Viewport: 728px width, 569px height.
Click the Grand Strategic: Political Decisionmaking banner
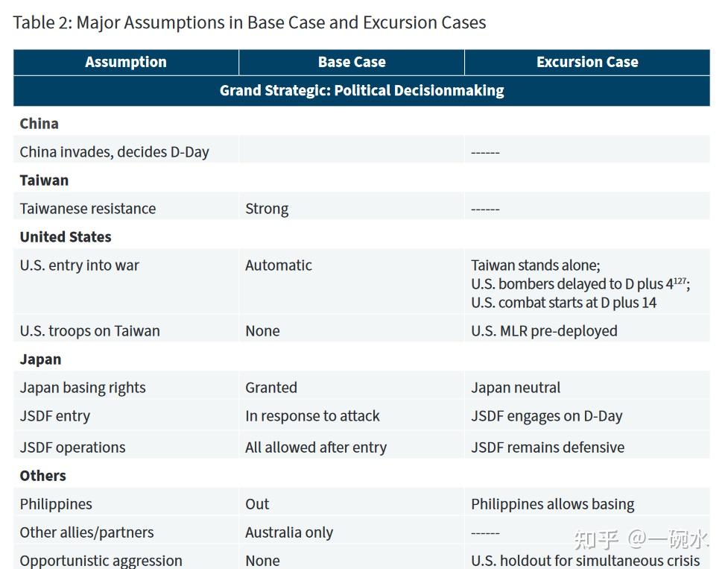point(361,90)
